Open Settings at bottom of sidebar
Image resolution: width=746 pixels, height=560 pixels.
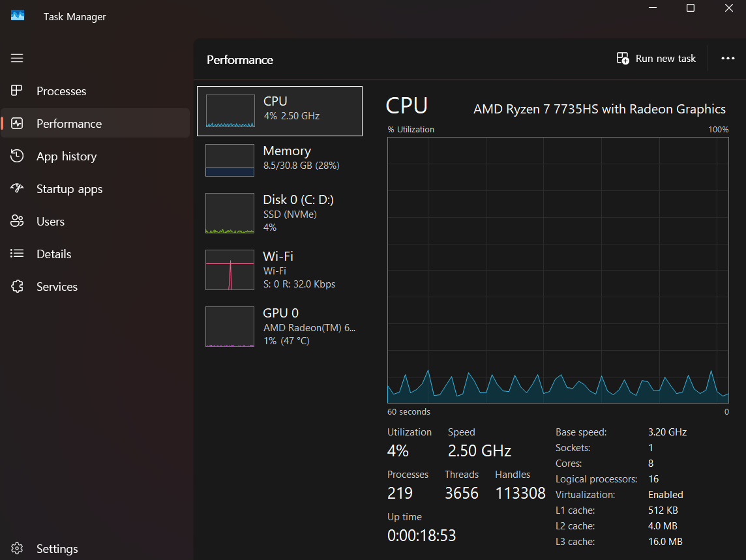[x=95, y=548]
